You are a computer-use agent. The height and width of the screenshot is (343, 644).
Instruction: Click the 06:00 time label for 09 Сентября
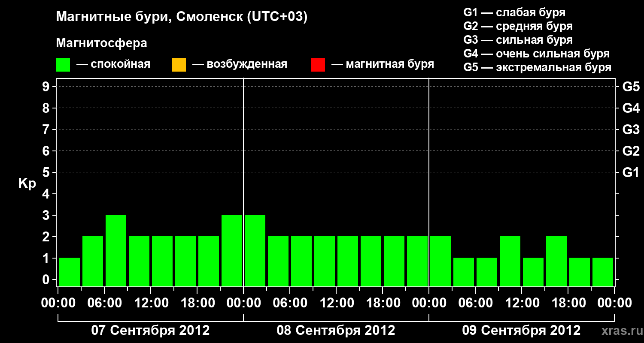(x=476, y=303)
